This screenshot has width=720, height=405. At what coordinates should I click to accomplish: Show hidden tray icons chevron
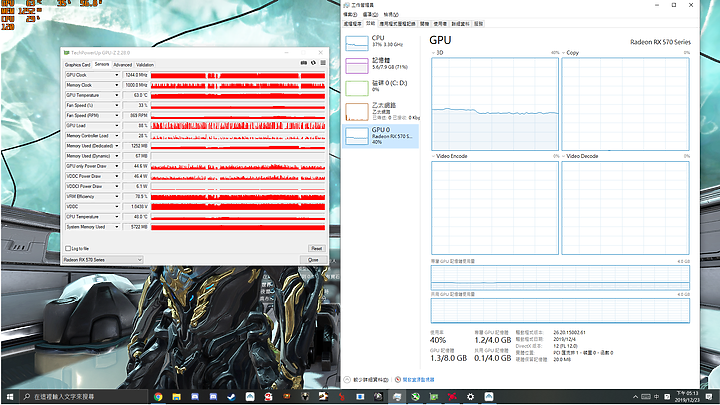click(x=636, y=397)
